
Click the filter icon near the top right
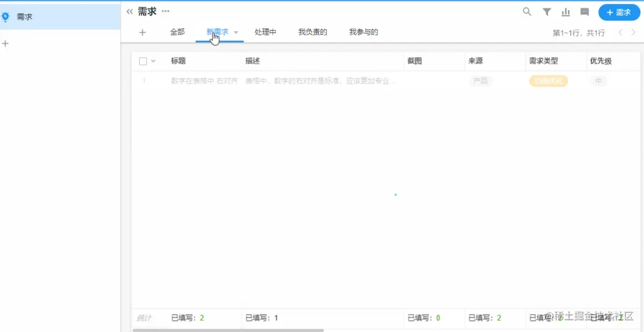(x=546, y=11)
